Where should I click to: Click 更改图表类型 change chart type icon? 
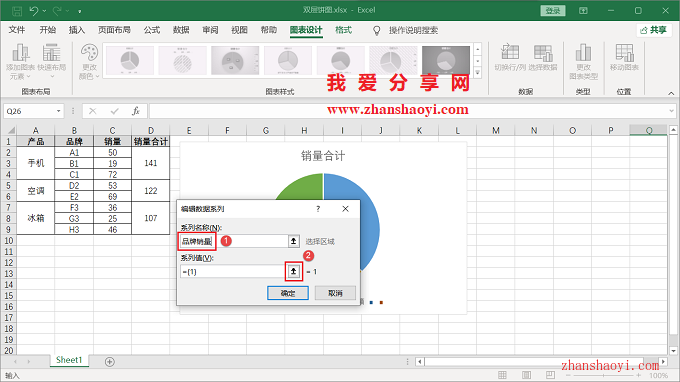coord(583,62)
